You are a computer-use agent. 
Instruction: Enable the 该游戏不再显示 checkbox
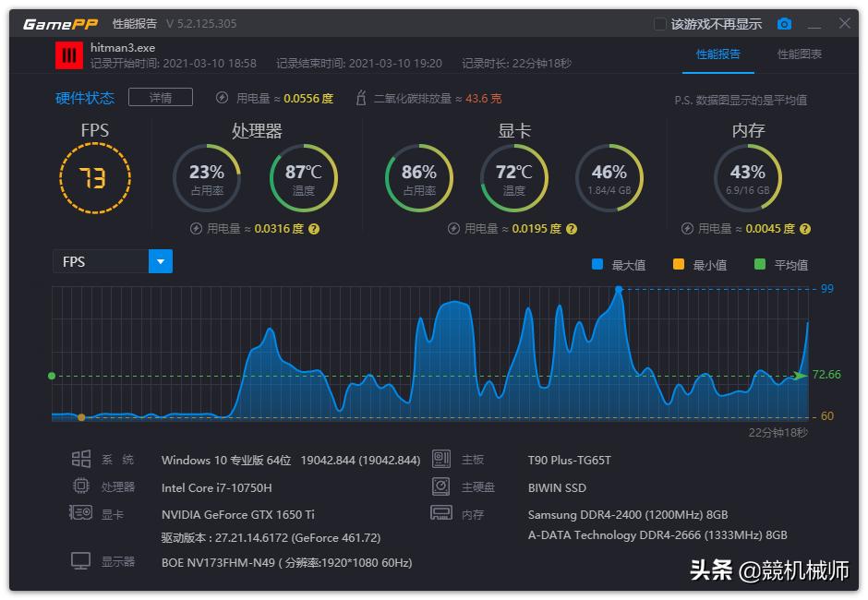[x=659, y=23]
